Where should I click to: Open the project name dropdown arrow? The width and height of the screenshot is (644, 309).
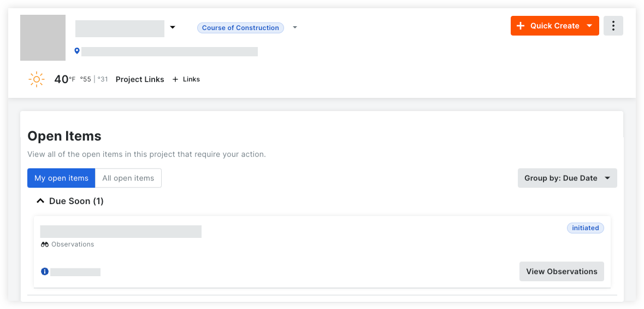click(173, 27)
